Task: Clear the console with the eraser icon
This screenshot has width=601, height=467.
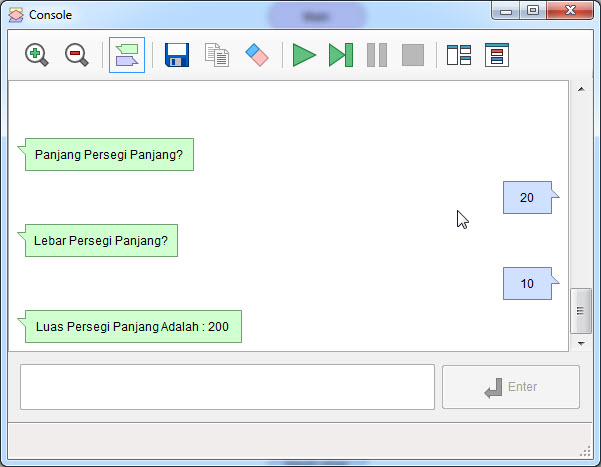Action: pos(257,55)
